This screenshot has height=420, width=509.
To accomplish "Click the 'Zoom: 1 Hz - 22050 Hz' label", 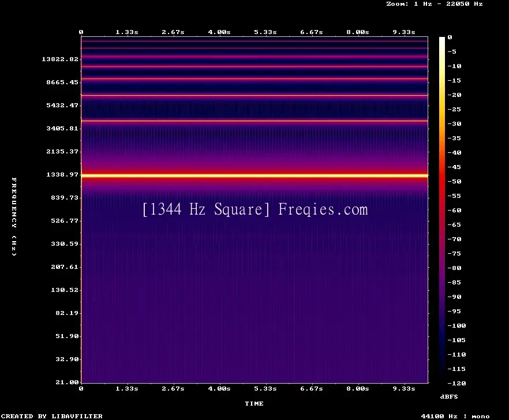I will tap(435, 4).
